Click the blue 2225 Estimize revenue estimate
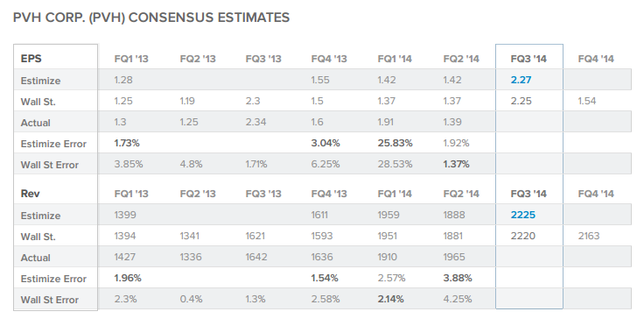The width and height of the screenshot is (644, 326). 523,215
